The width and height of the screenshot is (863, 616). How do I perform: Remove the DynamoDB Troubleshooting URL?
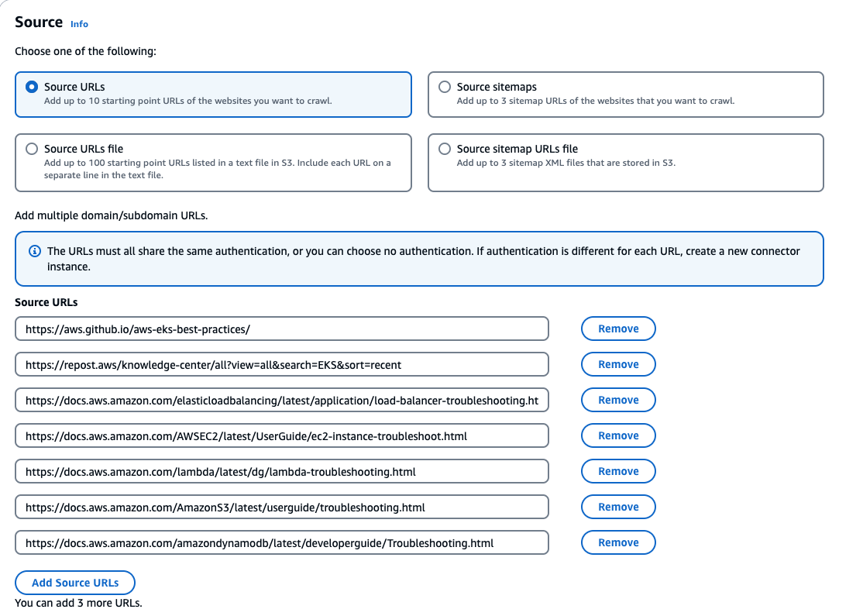617,542
